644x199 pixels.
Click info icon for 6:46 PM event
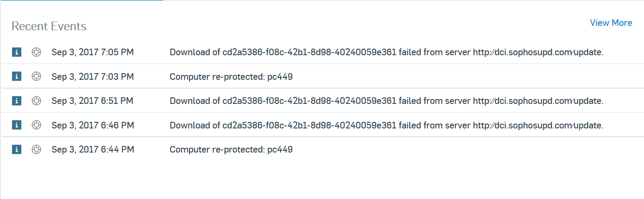click(17, 125)
